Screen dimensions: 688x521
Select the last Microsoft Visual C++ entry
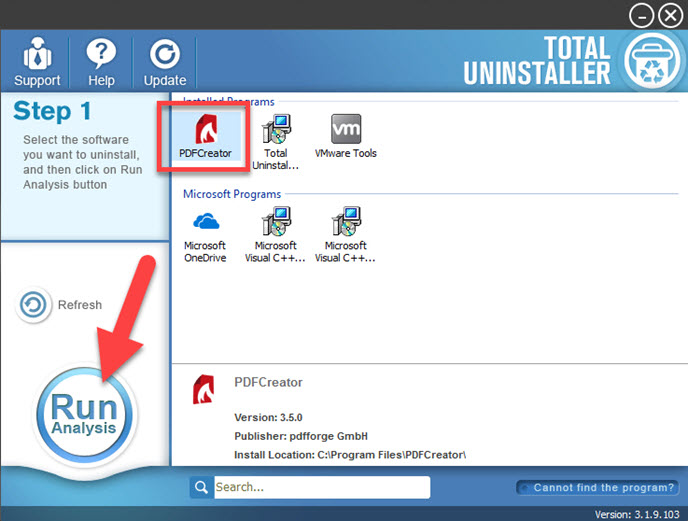tap(345, 235)
